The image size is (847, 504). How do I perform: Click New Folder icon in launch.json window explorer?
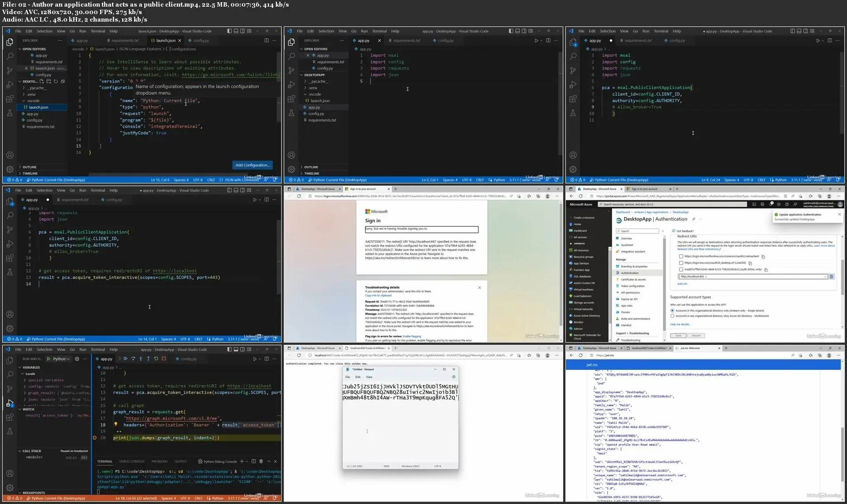pyautogui.click(x=49, y=82)
